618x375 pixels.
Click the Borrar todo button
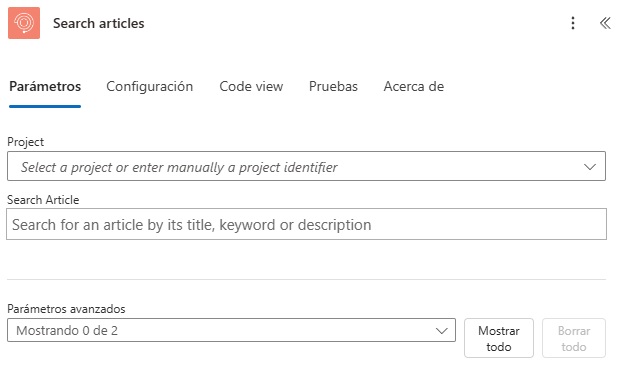[x=574, y=338]
